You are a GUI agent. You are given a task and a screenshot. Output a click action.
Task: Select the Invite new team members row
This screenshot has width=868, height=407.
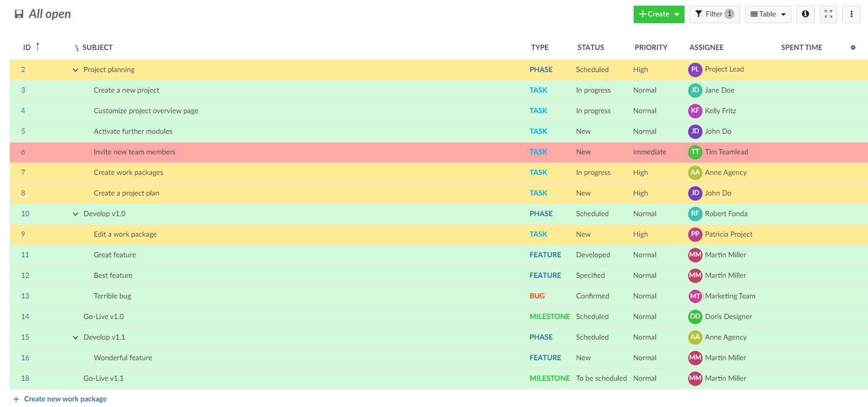[x=308, y=152]
